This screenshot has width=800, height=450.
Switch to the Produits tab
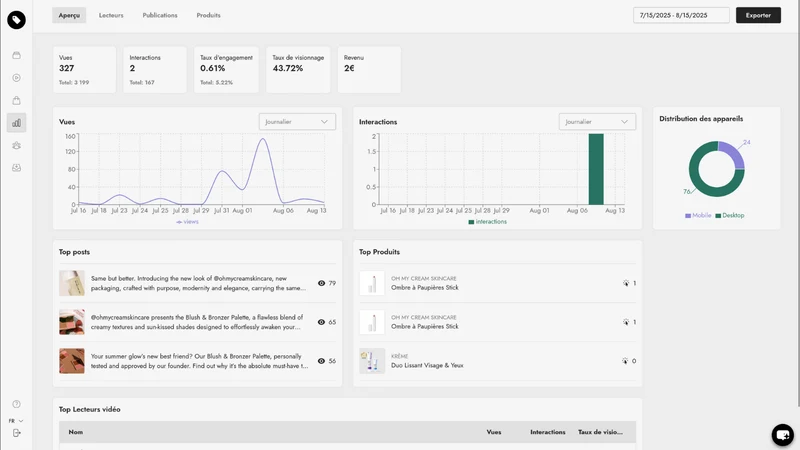[x=209, y=15]
